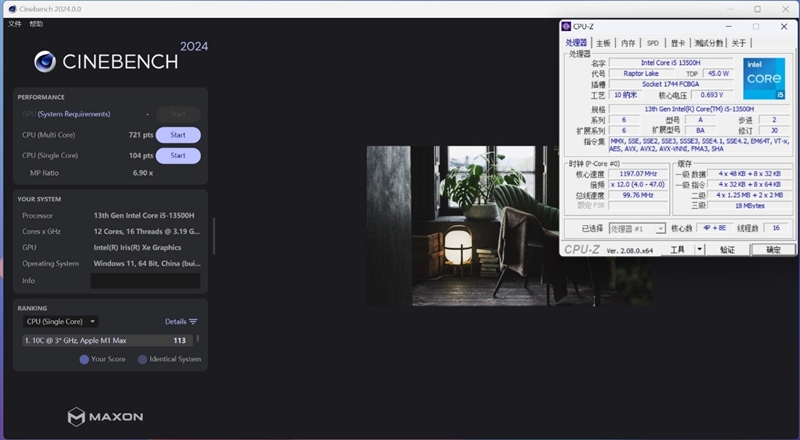Click the rendered room scene preview
The height and width of the screenshot is (440, 800).
pyautogui.click(x=460, y=225)
